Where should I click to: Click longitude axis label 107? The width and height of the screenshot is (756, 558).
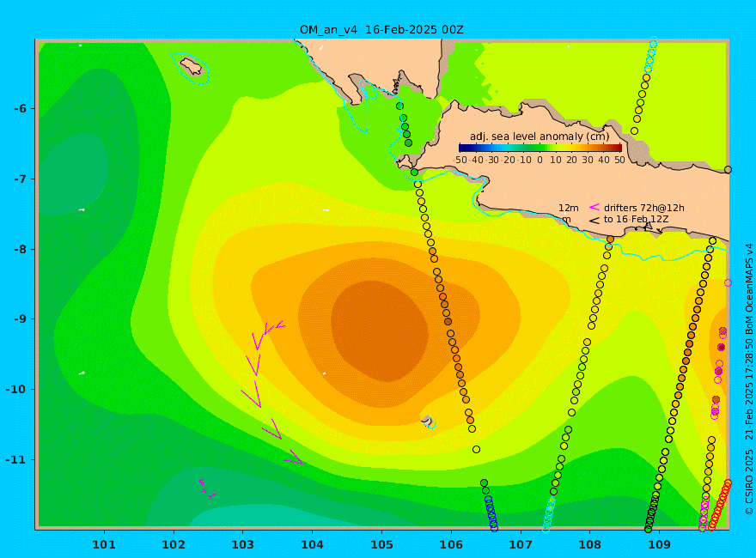point(521,544)
